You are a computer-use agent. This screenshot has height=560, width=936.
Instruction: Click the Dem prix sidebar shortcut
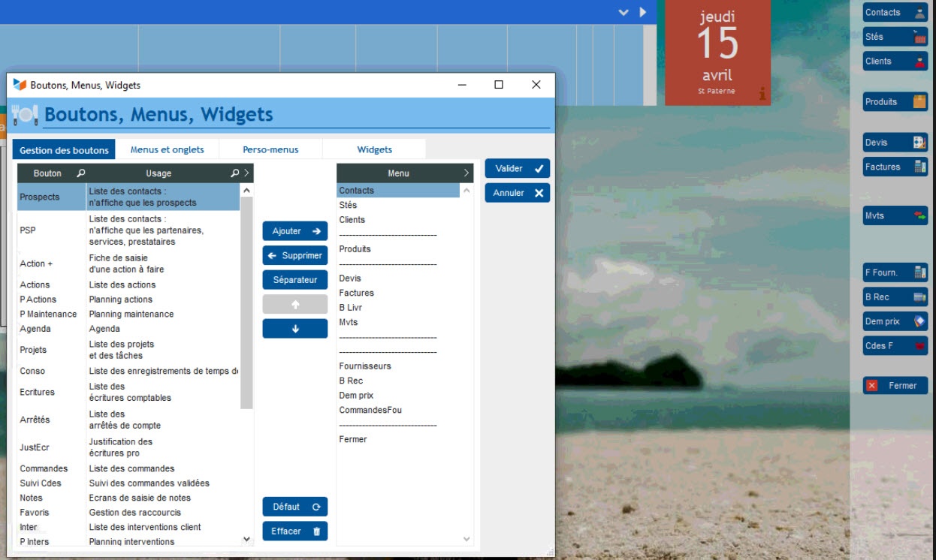pos(895,322)
